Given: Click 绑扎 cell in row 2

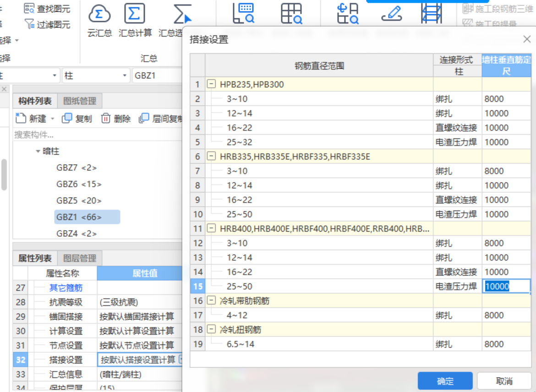Looking at the screenshot, I should (x=458, y=99).
